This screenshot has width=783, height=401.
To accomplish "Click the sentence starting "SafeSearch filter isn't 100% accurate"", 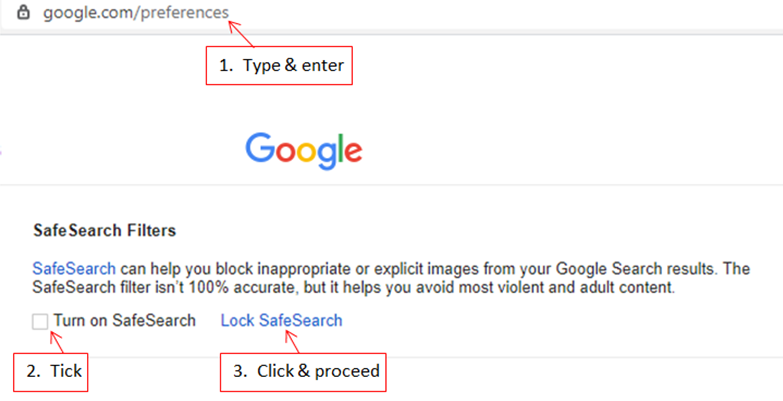I will coord(353,288).
